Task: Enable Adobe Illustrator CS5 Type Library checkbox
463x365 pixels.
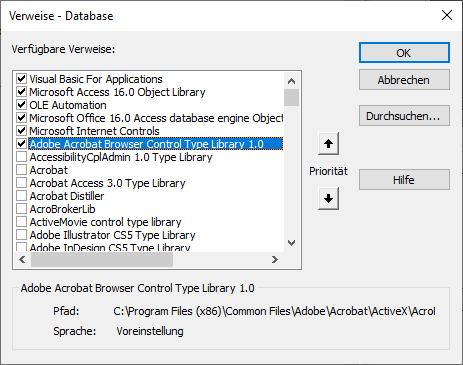Action: tap(22, 235)
